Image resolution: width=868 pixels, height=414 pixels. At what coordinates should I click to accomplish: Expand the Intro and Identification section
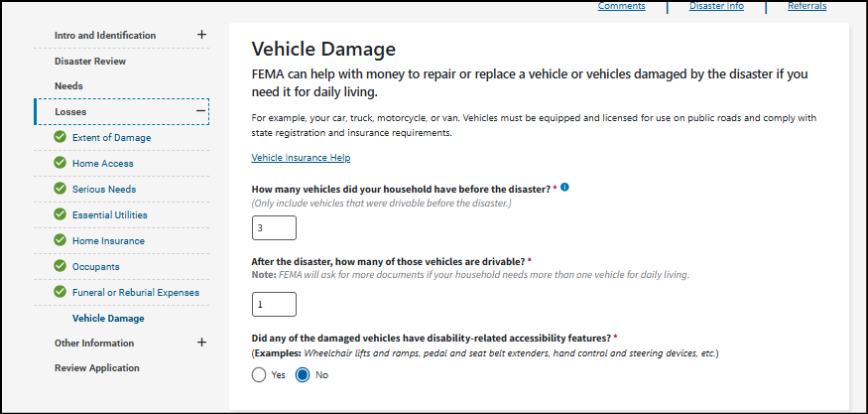[201, 35]
